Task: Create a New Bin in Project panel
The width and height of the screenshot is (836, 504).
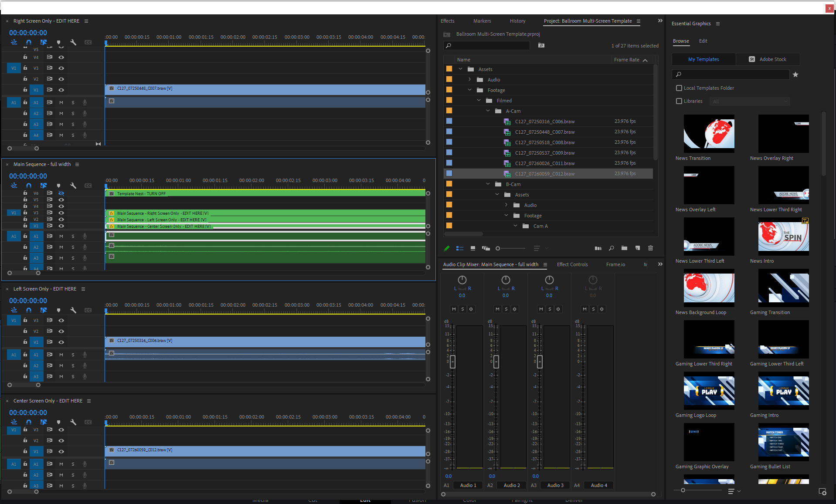Action: point(625,248)
